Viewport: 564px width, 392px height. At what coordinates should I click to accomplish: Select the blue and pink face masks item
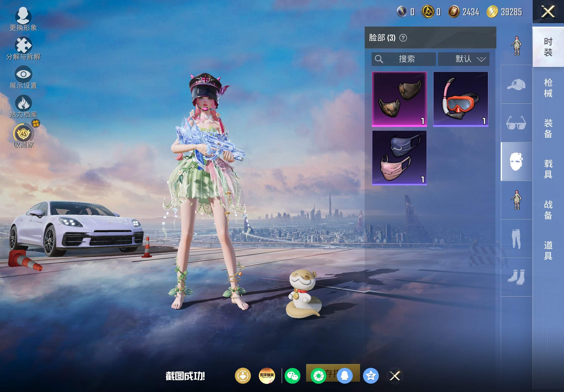point(399,158)
